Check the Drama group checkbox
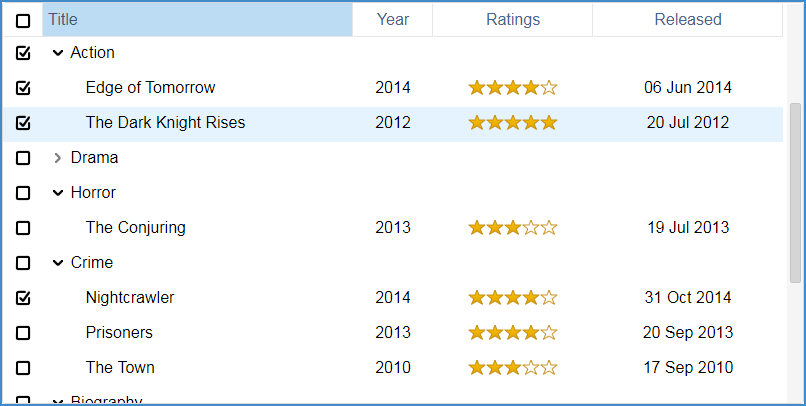 [x=23, y=158]
